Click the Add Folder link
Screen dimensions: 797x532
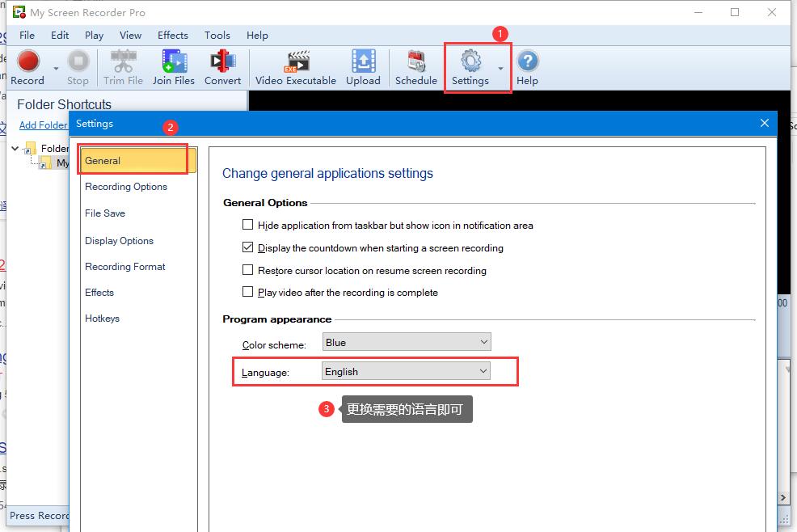click(43, 125)
